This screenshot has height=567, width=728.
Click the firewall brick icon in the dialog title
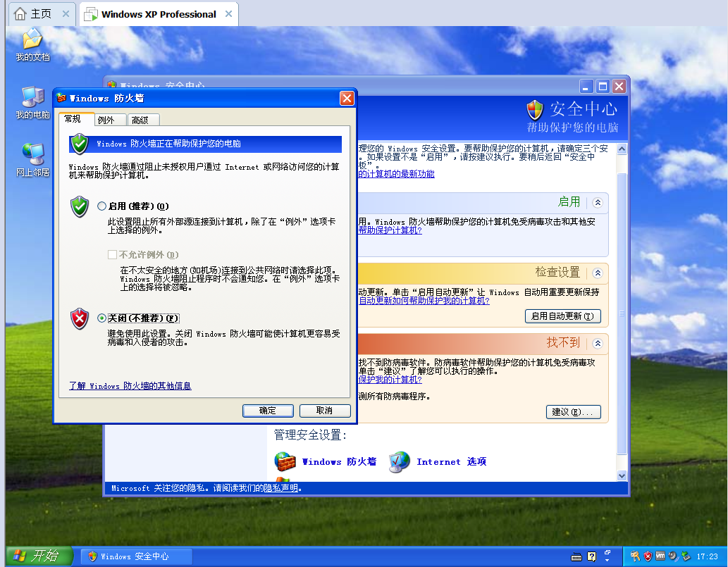coord(61,98)
